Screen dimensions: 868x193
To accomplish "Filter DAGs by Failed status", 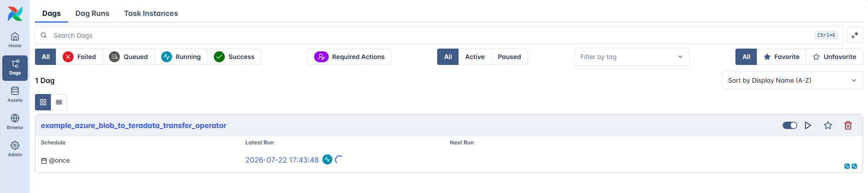I will tap(79, 57).
